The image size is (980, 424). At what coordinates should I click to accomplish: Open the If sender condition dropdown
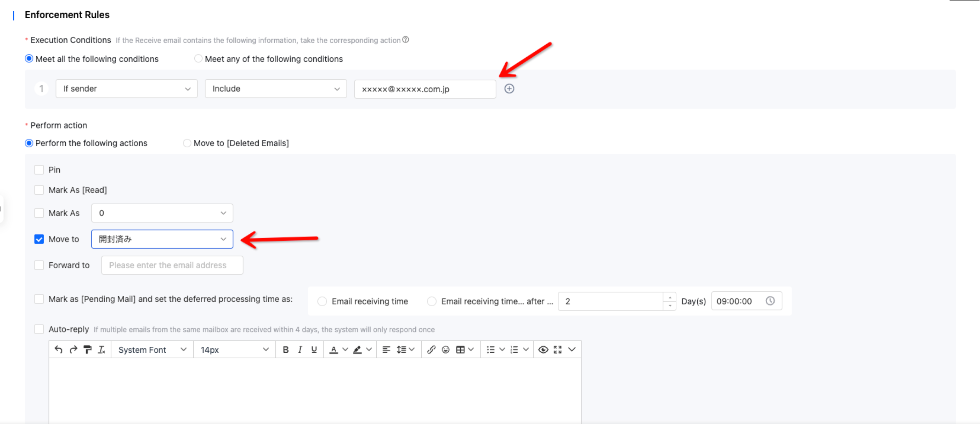tap(127, 89)
